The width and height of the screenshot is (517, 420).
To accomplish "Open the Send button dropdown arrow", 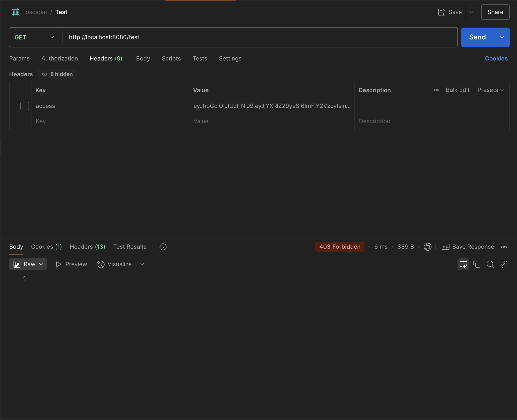I will [502, 37].
